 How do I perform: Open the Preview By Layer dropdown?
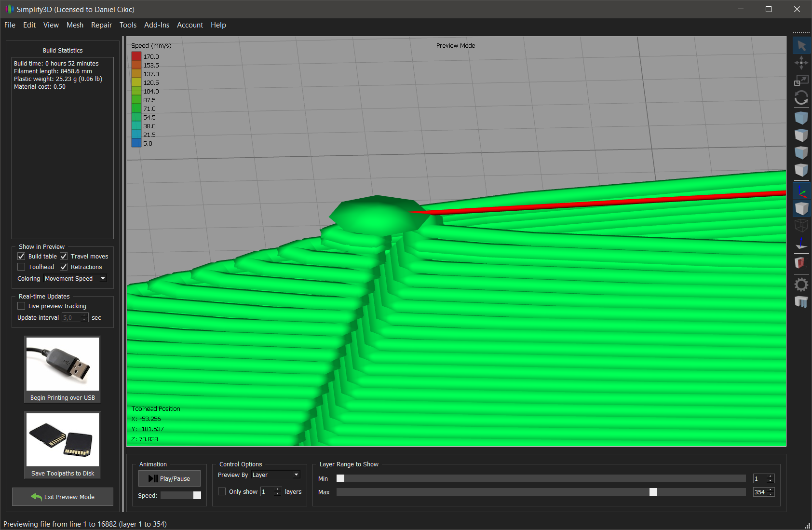275,475
